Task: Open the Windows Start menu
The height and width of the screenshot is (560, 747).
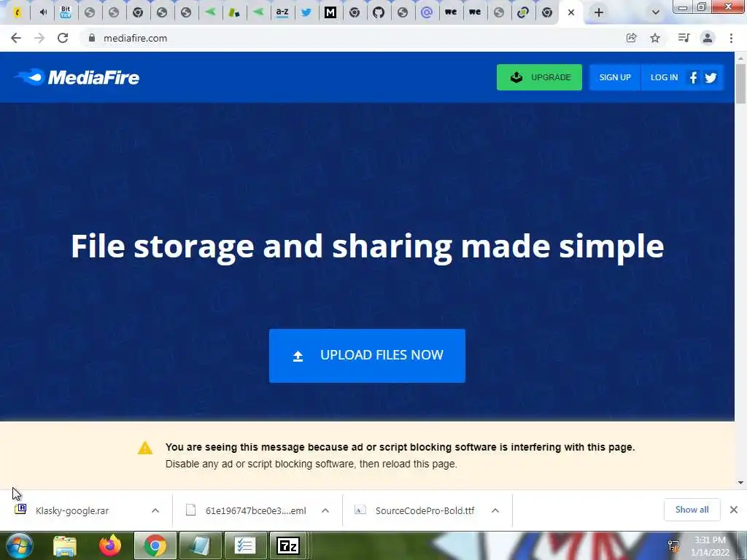Action: tap(18, 545)
